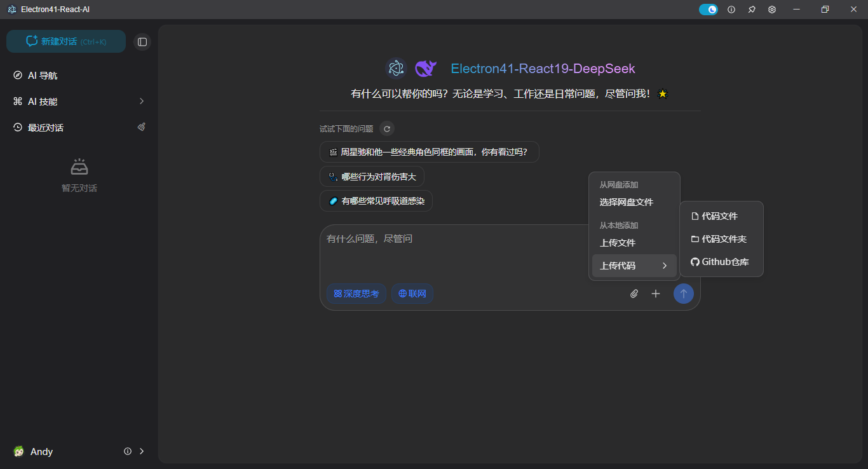The width and height of the screenshot is (868, 469).
Task: Choose the 周星驰 suggested question
Action: point(430,152)
